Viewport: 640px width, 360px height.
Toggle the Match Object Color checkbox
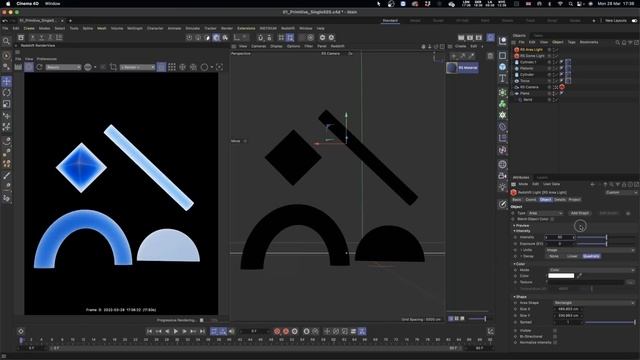553,219
